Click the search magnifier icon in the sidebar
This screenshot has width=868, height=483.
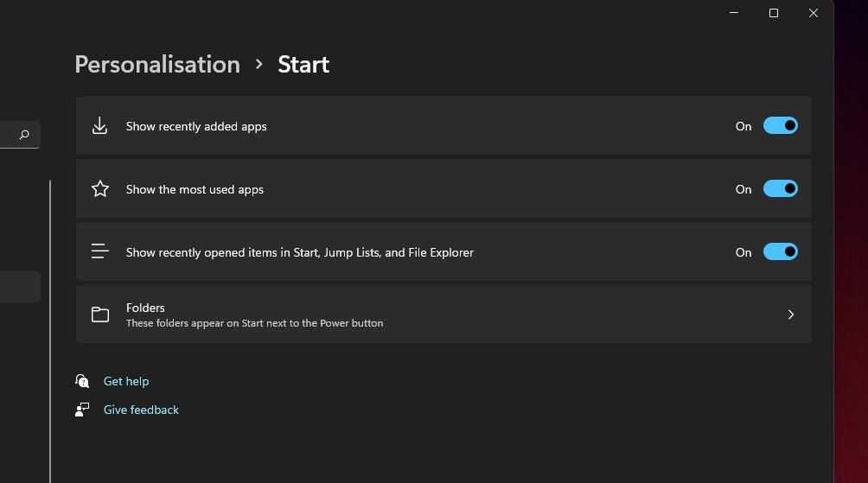(x=24, y=135)
